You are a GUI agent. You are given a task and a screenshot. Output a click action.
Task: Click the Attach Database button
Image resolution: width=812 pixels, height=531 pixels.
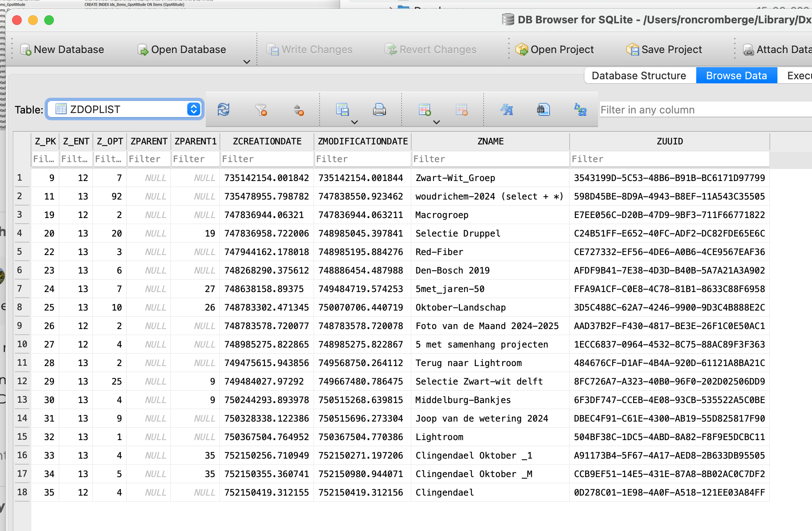(x=777, y=49)
